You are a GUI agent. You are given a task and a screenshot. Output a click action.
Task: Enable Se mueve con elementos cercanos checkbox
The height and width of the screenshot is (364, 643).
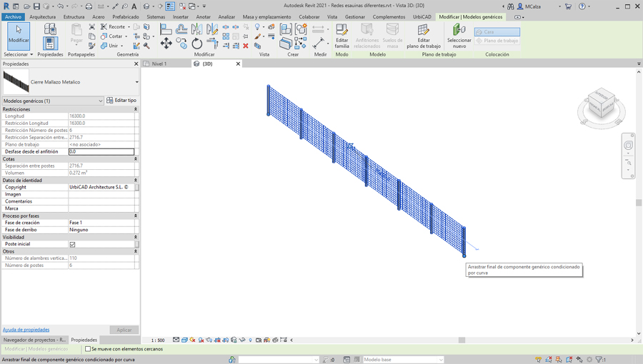[x=88, y=349]
